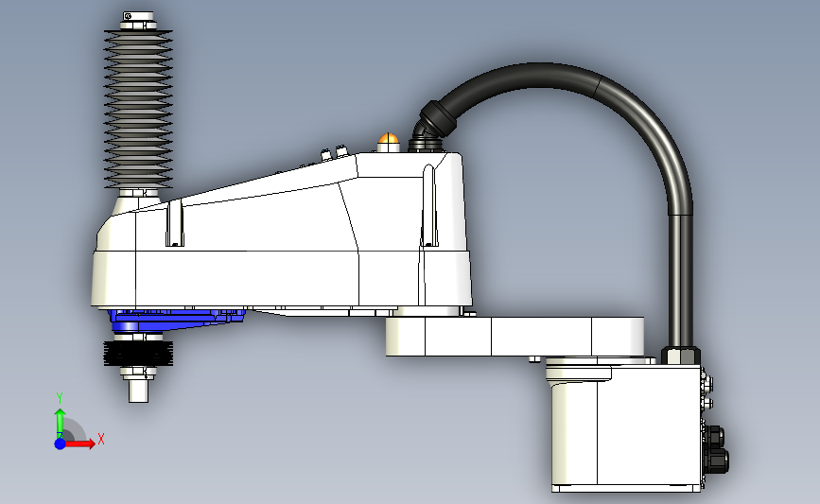Click the blue Z origin ball of the triad
820x504 pixels.
pyautogui.click(x=61, y=443)
